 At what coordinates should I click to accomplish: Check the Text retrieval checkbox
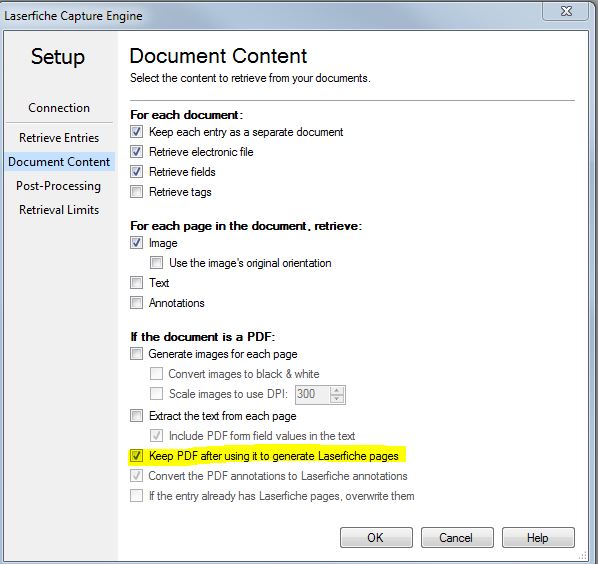click(136, 283)
